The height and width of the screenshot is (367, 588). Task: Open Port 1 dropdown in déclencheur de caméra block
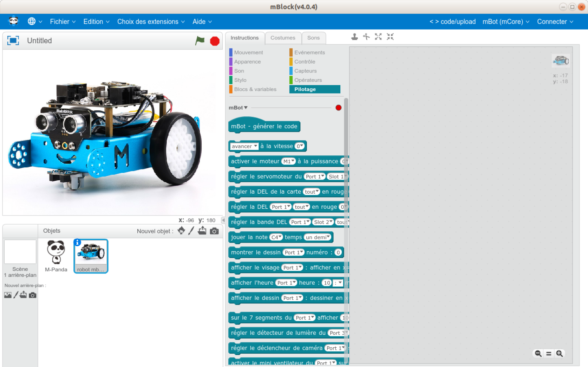[x=335, y=348]
